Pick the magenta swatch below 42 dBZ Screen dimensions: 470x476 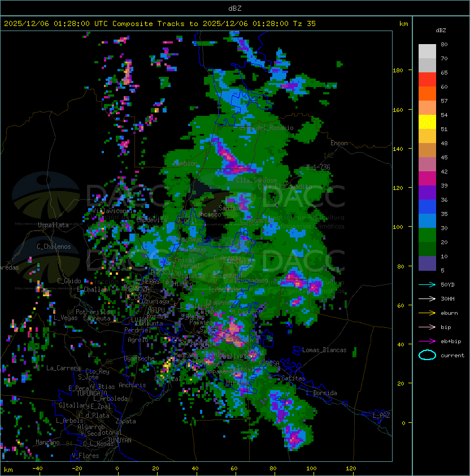pyautogui.click(x=427, y=179)
